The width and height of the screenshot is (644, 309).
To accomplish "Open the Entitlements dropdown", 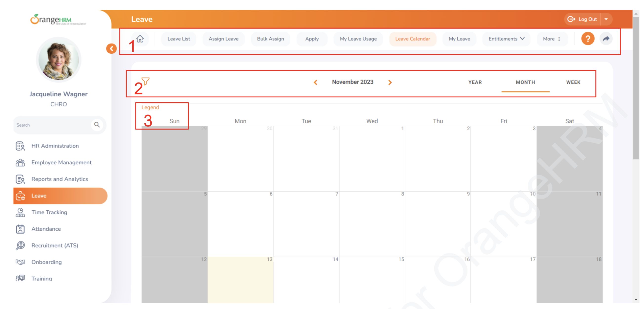I will pos(506,39).
